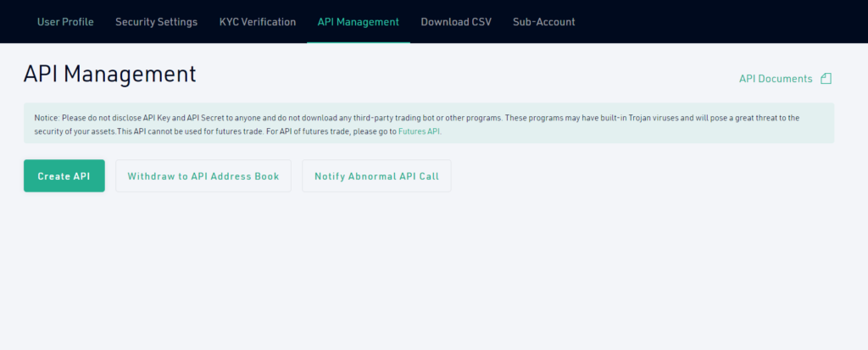
Task: Follow the Futures API link in notice
Action: (x=420, y=132)
